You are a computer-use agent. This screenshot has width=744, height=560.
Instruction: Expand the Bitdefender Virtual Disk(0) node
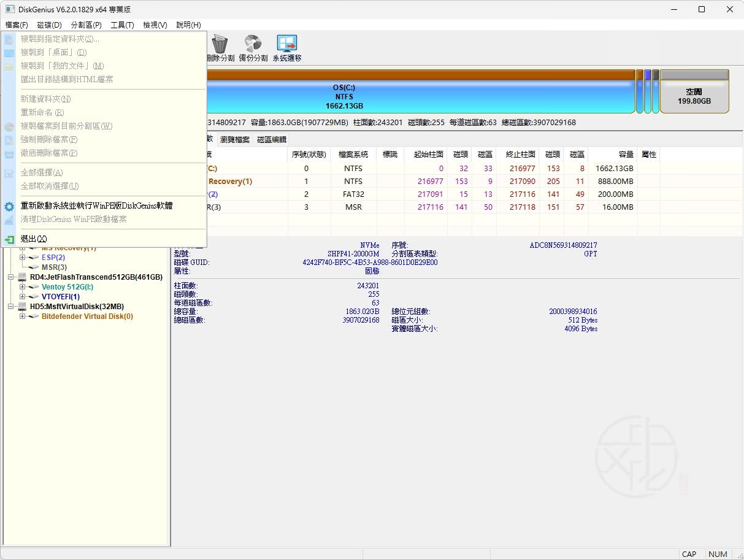tap(23, 316)
